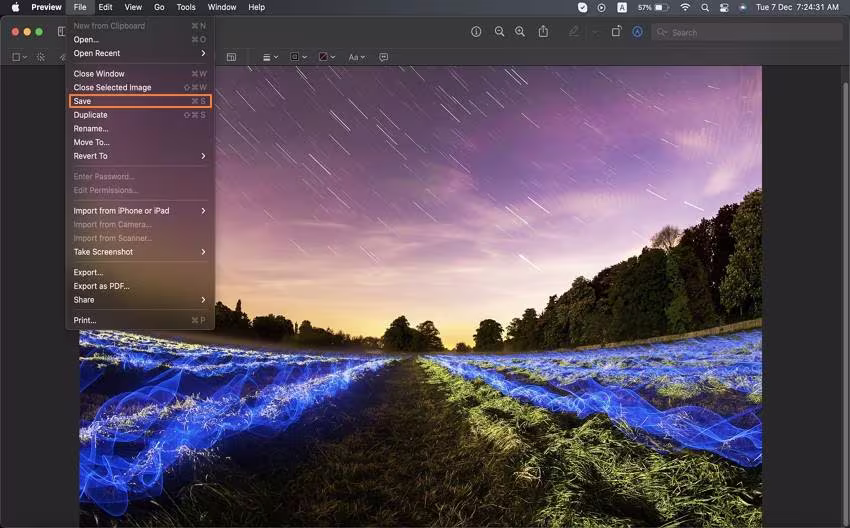
Task: Open Control Center icon
Action: (724, 7)
